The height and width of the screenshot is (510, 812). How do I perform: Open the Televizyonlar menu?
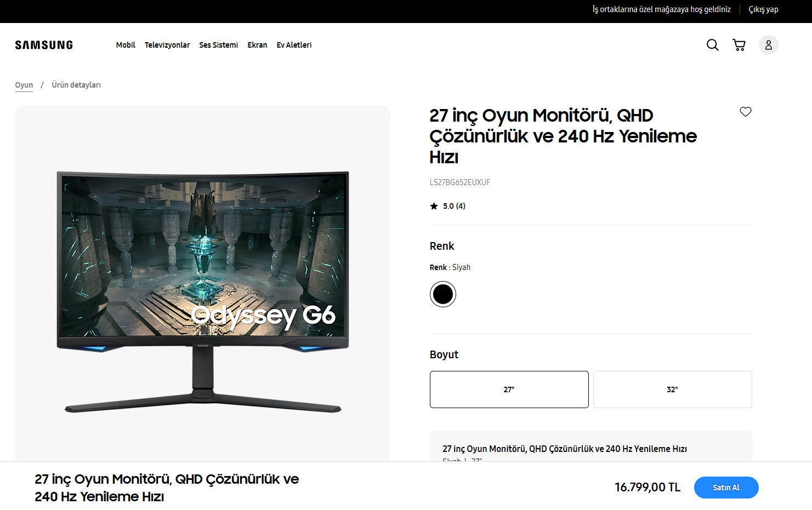tap(167, 45)
